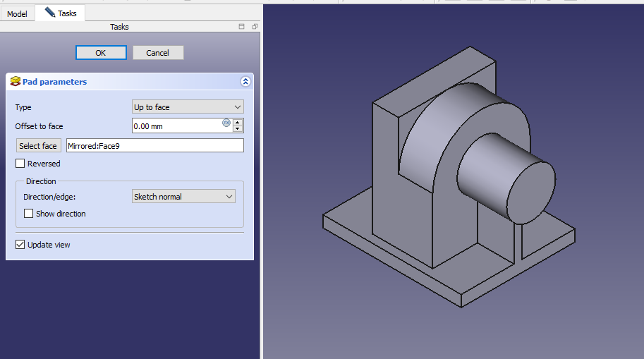Click the Tasks panel maximize toggle icon
The image size is (644, 359).
click(x=242, y=27)
